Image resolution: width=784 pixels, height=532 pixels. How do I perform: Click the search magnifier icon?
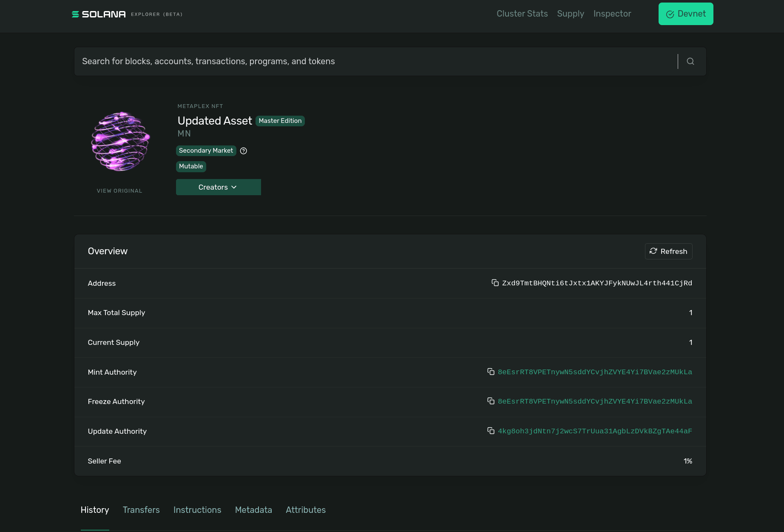pyautogui.click(x=690, y=61)
